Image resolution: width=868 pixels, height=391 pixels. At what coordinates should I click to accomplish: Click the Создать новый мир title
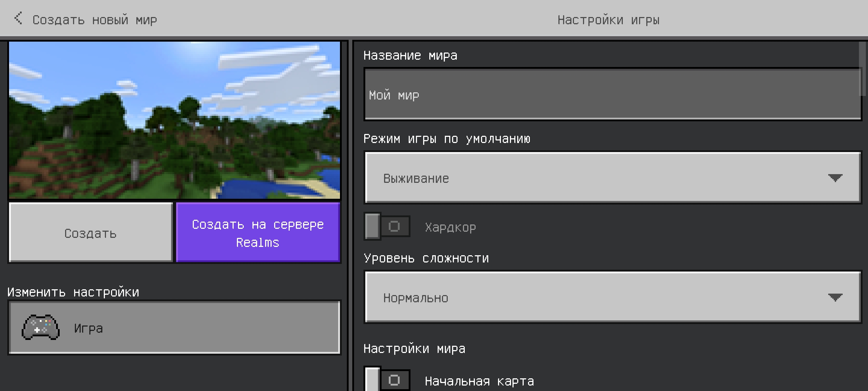pos(95,20)
